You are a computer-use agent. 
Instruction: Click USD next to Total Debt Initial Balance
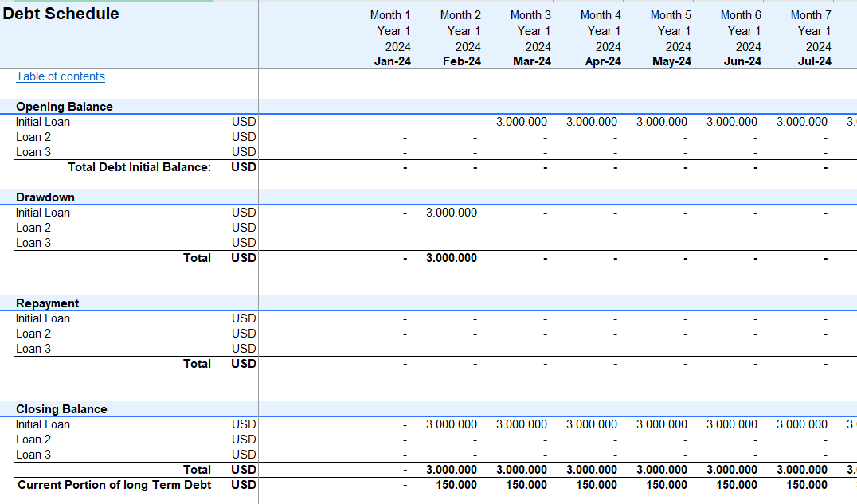click(x=244, y=167)
